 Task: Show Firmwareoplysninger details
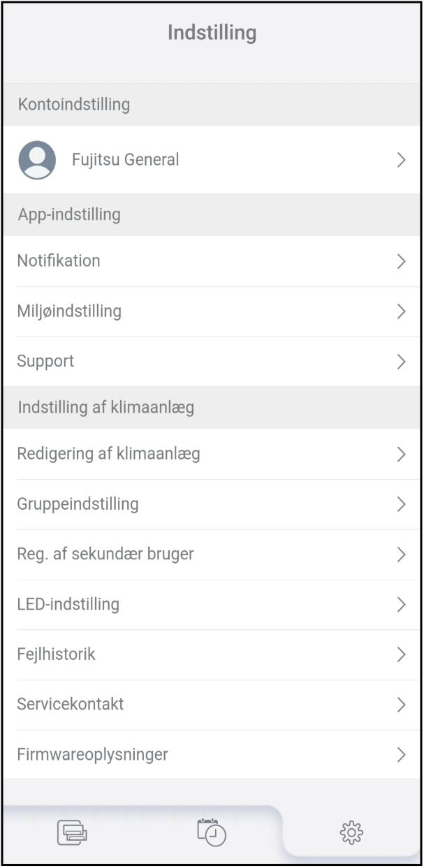92,754
